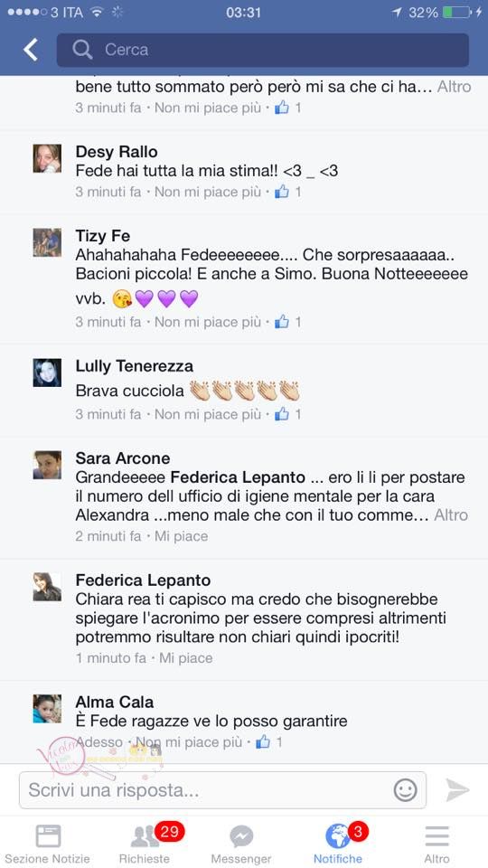Viewport: 488px width, 868px height.
Task: Expand the truncated top comment 'Altro'
Action: point(455,87)
